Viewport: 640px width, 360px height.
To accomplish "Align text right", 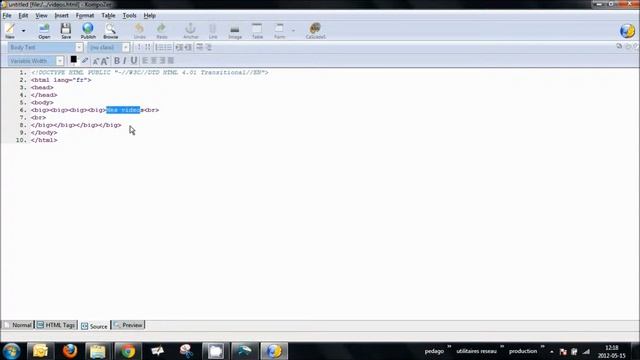I will (162, 61).
